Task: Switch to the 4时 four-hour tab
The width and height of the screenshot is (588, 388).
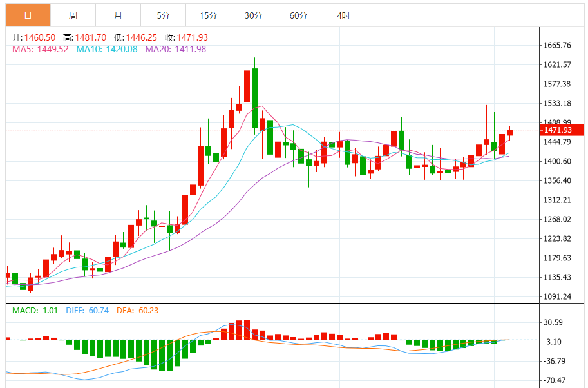Action: coord(343,15)
